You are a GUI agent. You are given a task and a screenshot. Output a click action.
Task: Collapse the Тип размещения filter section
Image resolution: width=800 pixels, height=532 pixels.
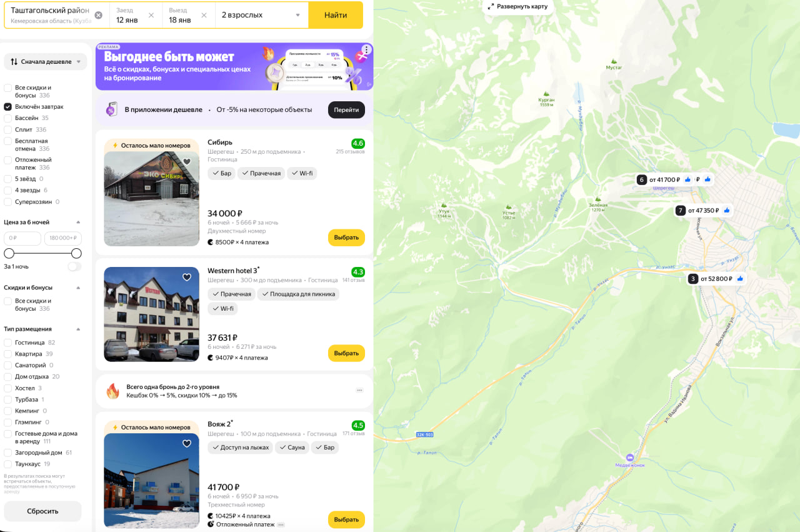coord(78,329)
